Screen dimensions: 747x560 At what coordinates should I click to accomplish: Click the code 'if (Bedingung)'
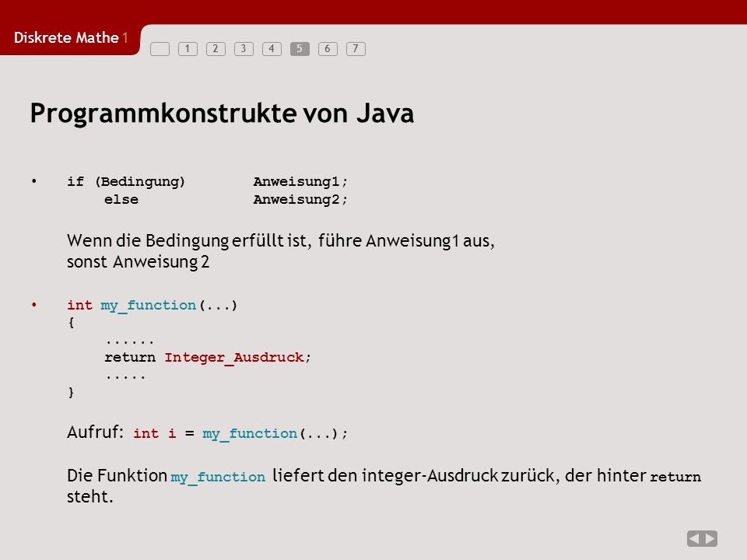[x=126, y=182]
